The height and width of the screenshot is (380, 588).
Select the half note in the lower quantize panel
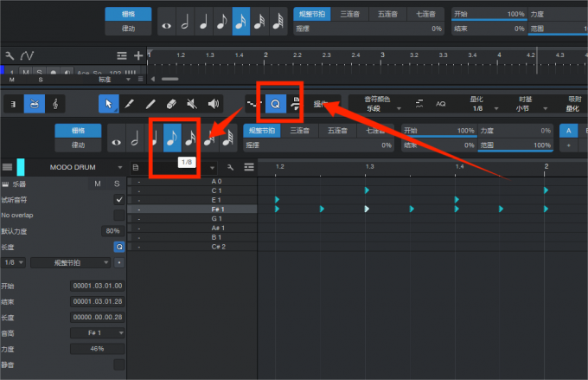pos(135,138)
